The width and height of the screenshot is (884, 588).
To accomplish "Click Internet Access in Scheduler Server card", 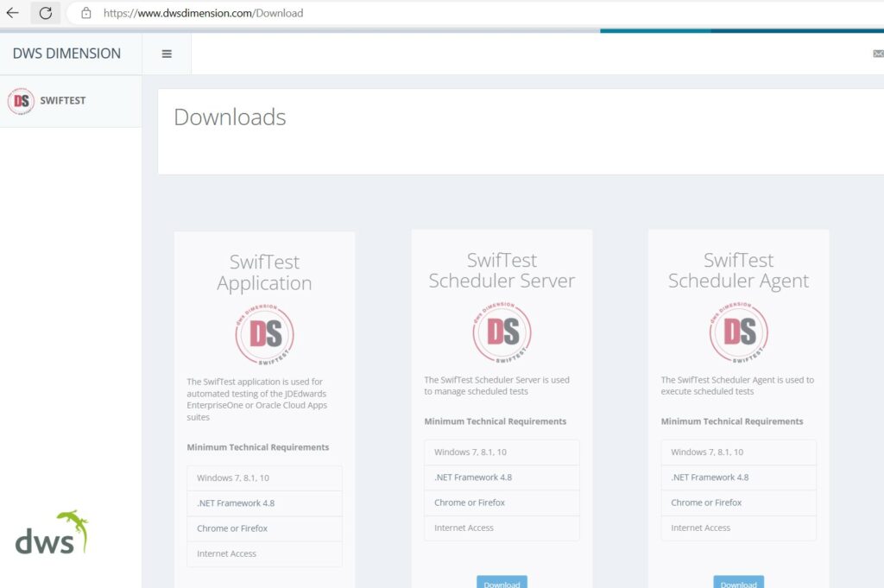I will tap(502, 528).
